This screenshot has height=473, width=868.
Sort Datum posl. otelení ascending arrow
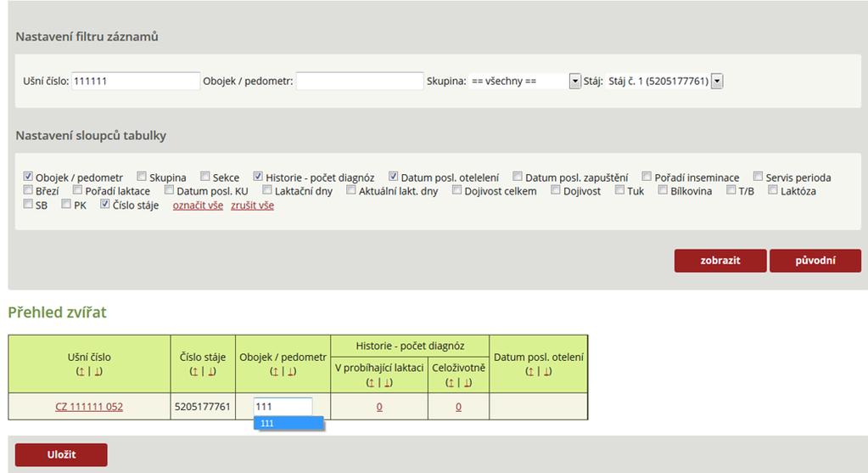click(x=530, y=372)
